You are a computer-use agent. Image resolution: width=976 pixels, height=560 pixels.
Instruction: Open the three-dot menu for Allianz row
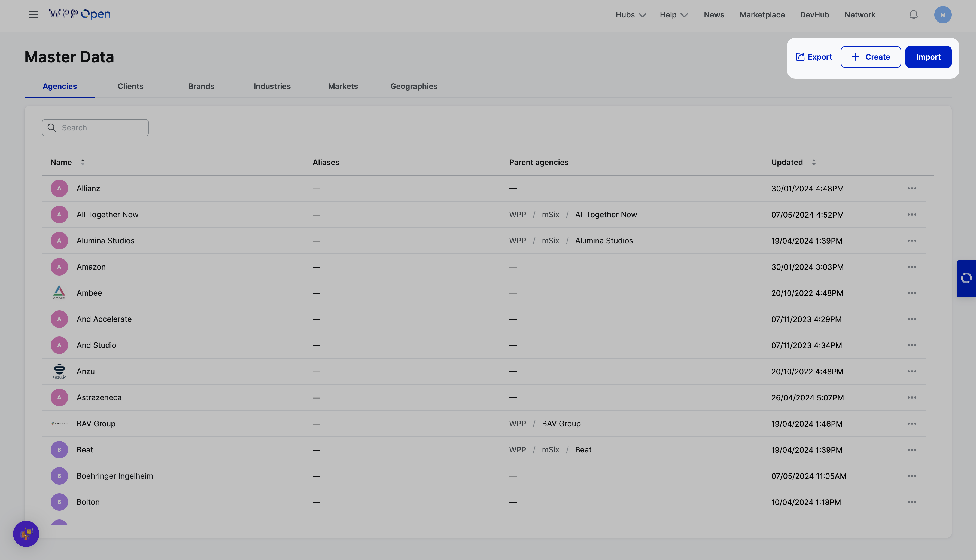[911, 188]
